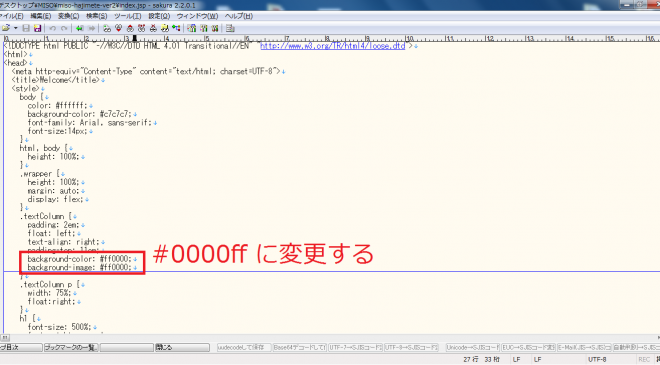660x365 pixels.
Task: Click the ブックマークの一覧 button
Action: pos(71,348)
